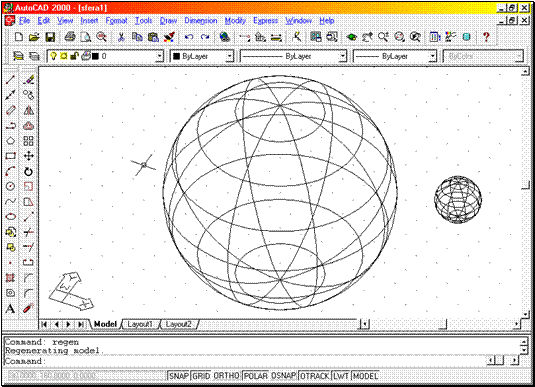
Task: Select the Line draw tool
Action: pos(10,80)
